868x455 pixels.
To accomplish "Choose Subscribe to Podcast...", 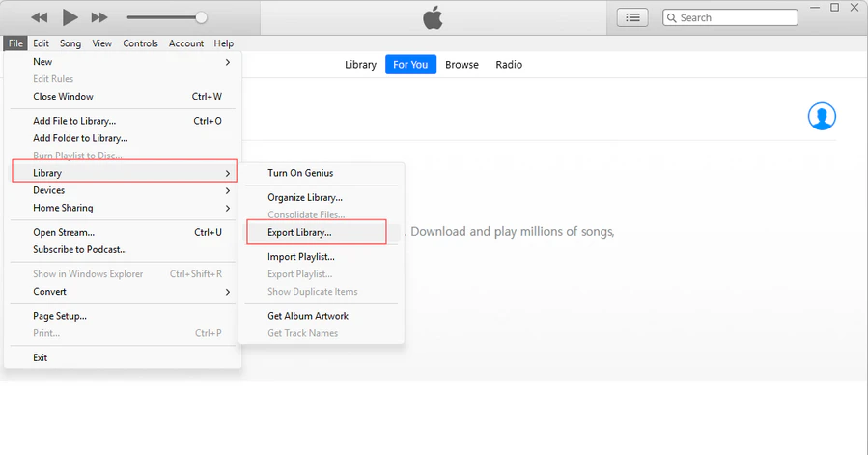I will (123, 249).
